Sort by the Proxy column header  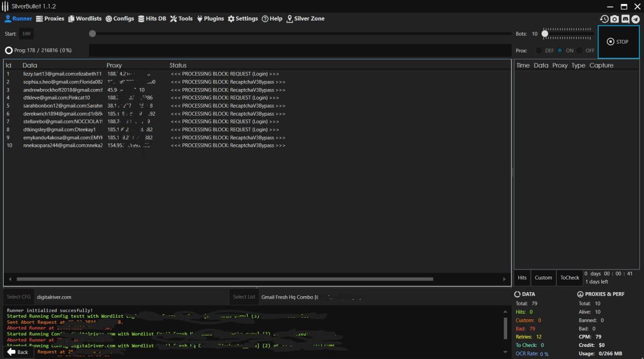point(114,65)
